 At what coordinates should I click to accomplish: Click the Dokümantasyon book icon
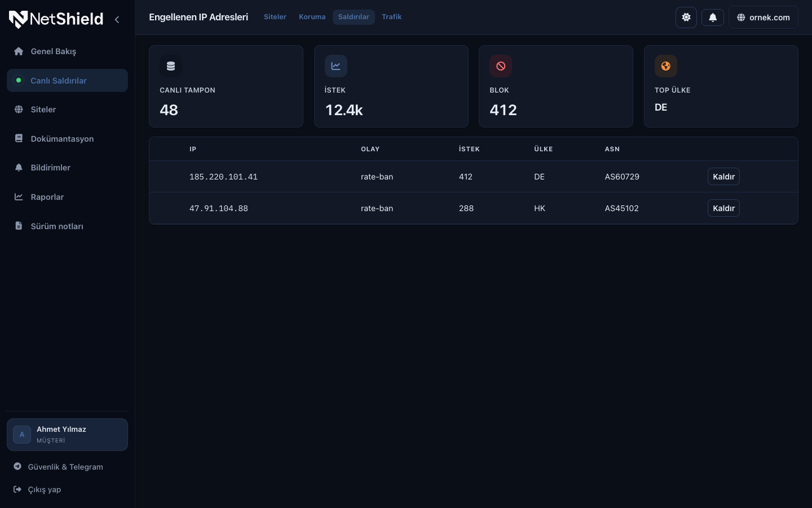click(x=19, y=138)
